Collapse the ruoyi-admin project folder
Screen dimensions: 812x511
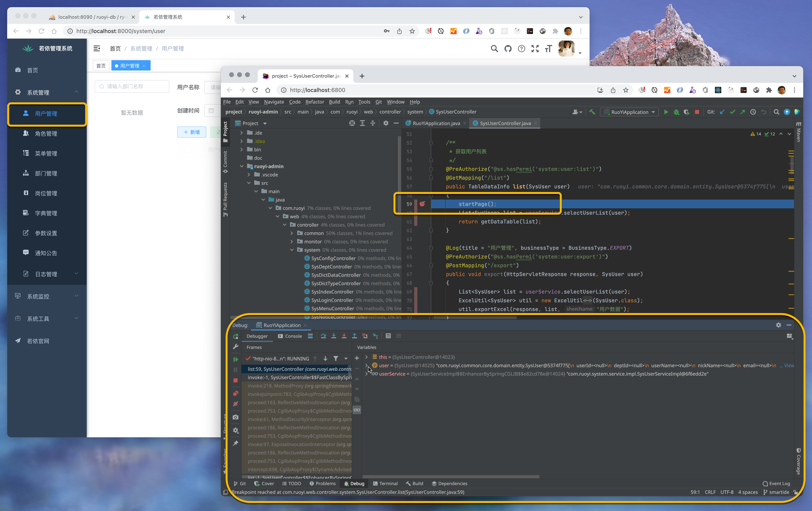click(241, 166)
